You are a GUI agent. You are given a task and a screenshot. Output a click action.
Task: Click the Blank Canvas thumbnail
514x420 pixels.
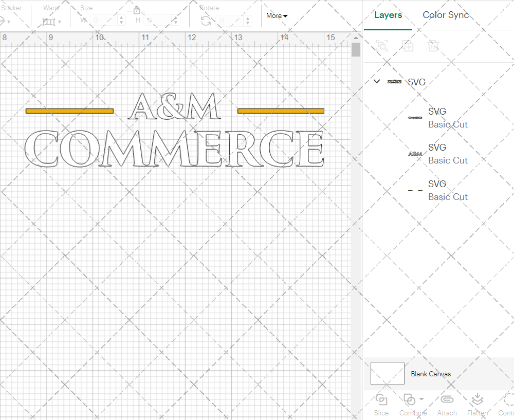[387, 373]
